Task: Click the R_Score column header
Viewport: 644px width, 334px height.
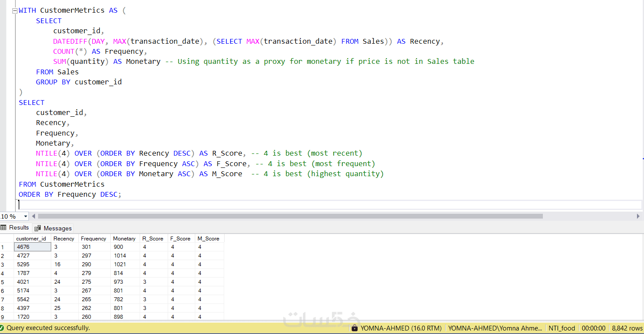Action: click(x=154, y=239)
